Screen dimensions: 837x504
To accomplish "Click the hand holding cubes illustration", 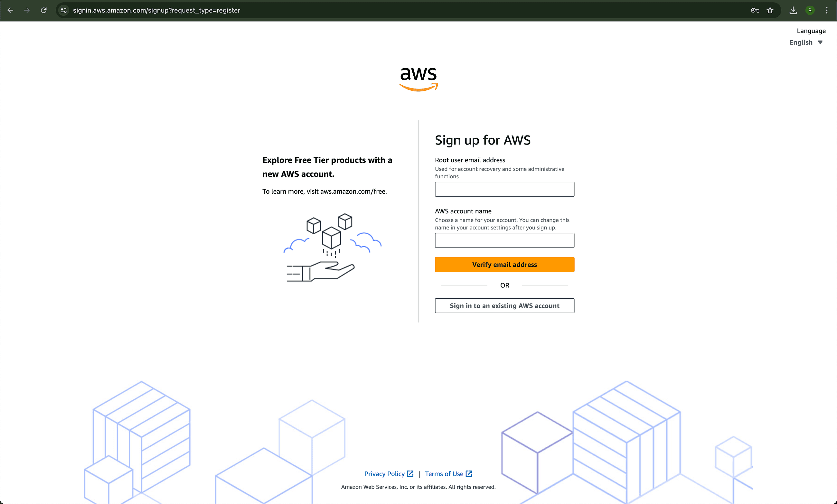I will 332,247.
